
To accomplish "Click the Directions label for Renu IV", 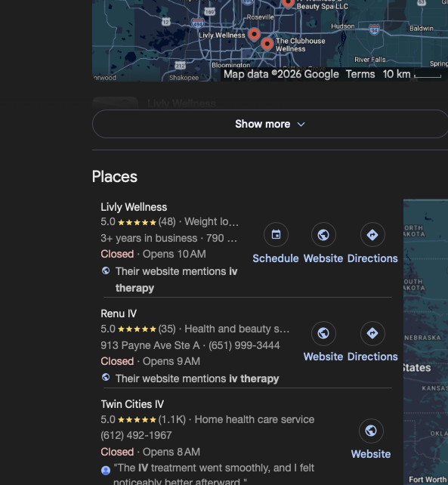I will [372, 357].
